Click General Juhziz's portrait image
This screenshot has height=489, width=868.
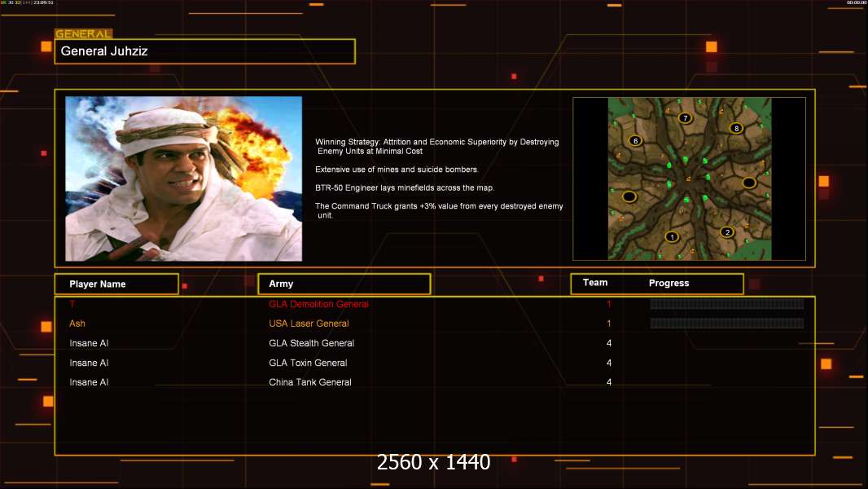(183, 178)
